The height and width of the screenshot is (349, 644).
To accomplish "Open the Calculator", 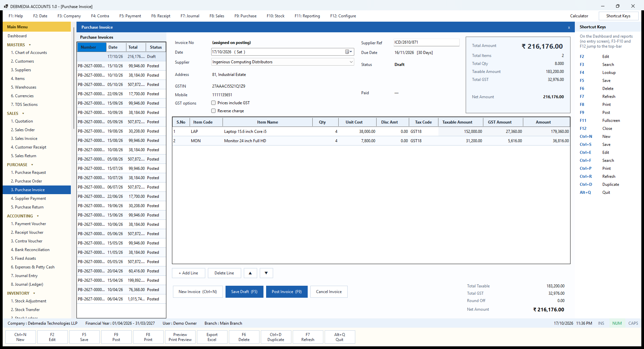I will [579, 16].
